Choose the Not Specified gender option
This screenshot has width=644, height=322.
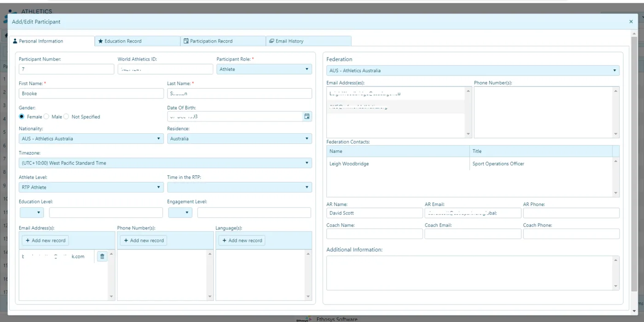coord(66,117)
